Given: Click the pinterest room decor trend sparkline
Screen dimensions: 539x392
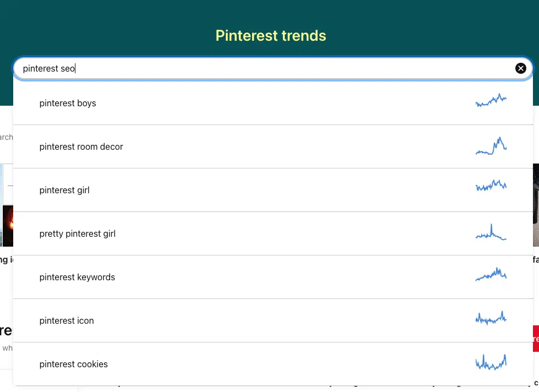Looking at the screenshot, I should (x=491, y=146).
